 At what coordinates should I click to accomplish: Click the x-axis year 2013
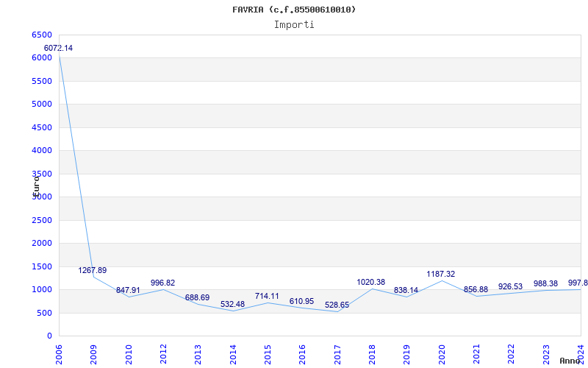tap(198, 355)
